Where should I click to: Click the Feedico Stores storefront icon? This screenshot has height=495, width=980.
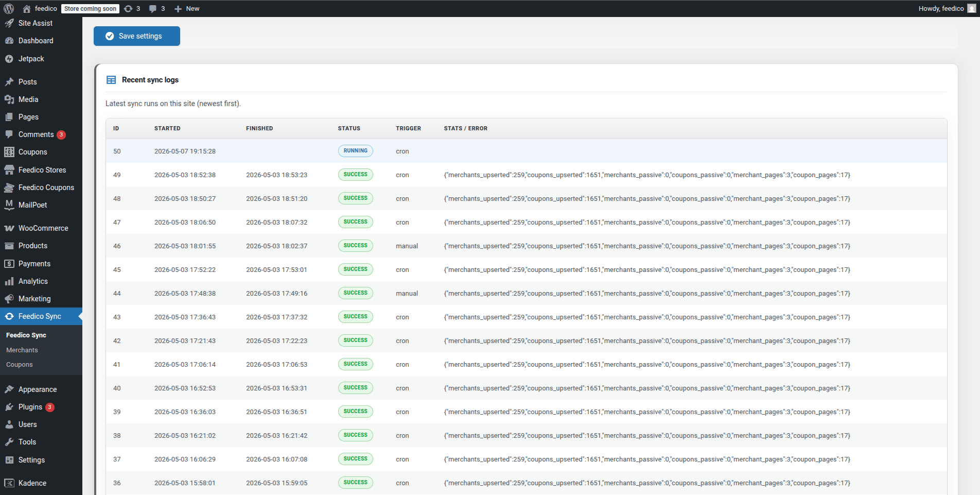[x=9, y=170]
